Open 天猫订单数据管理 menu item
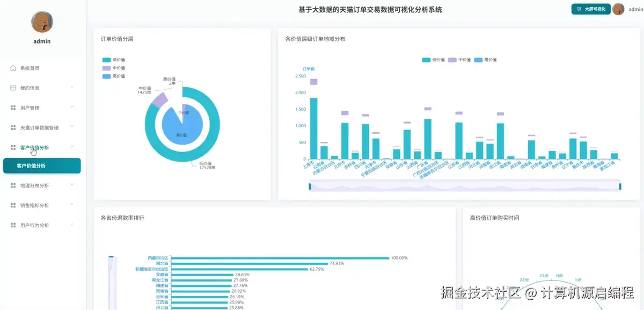This screenshot has width=644, height=310. 42,127
